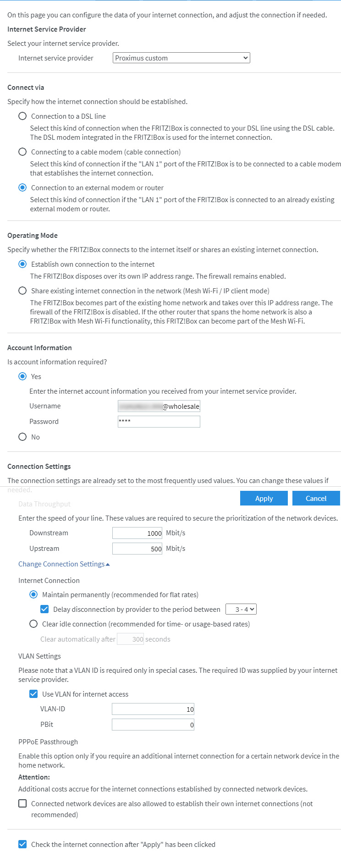This screenshot has width=341, height=868.
Task: Click the Upstream speed field
Action: tap(137, 549)
